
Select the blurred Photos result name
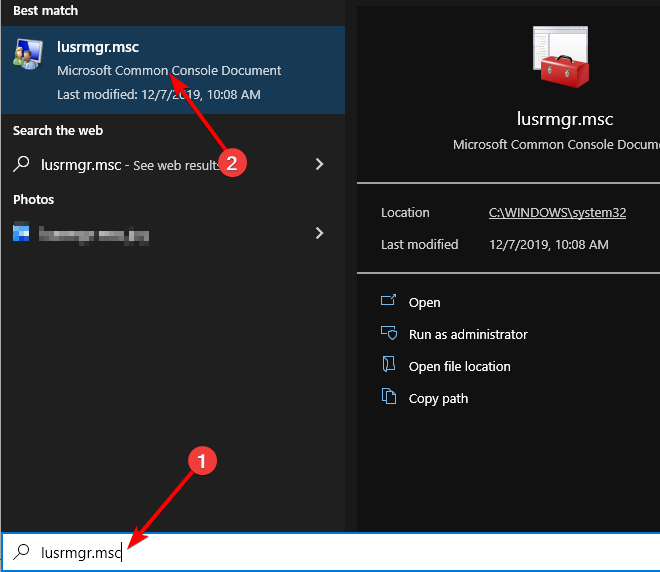[x=94, y=234]
